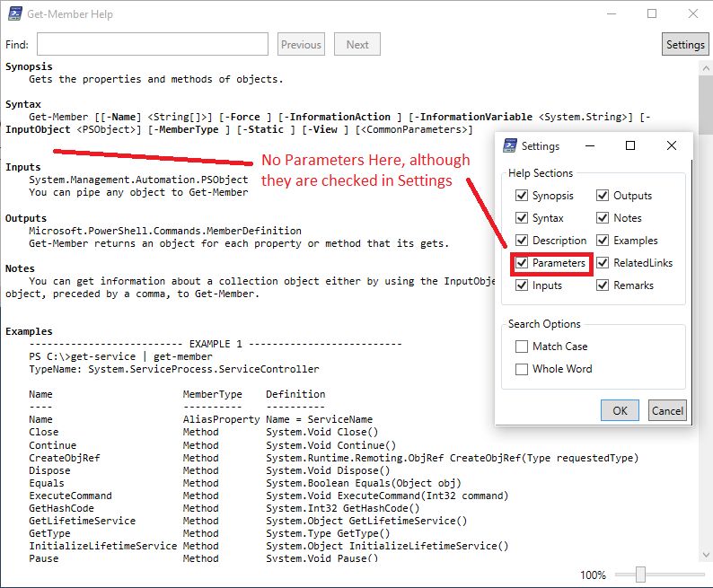Minimize the Get-Member Help window
Viewport: 713px width, 588px height.
point(612,13)
